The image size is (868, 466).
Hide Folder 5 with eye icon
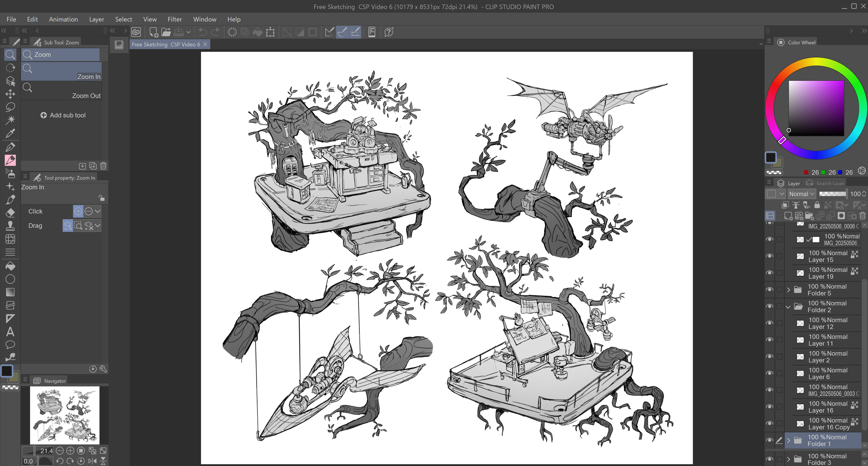pos(770,289)
